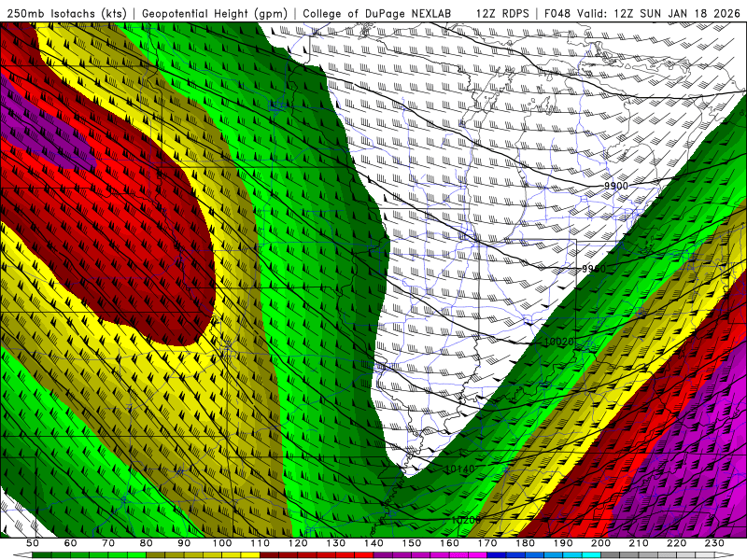Image resolution: width=747 pixels, height=560 pixels.
Task: Click the '250mb Isotachs (kts)' title text
Action: [66, 13]
